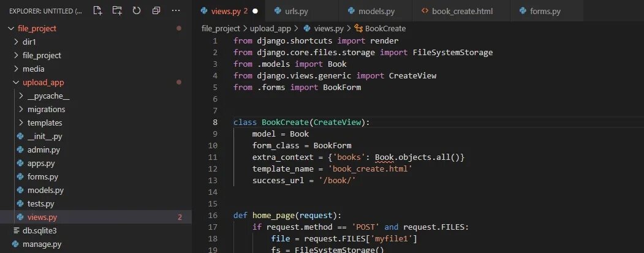This screenshot has height=253, width=644.
Task: Click the file_project breadcrumb segment
Action: (221, 28)
